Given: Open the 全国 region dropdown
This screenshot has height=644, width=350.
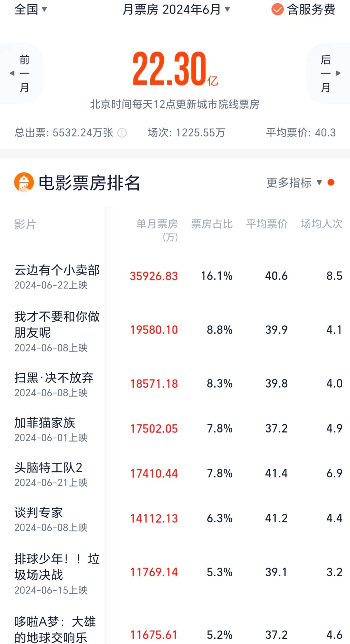Looking at the screenshot, I should pyautogui.click(x=30, y=10).
